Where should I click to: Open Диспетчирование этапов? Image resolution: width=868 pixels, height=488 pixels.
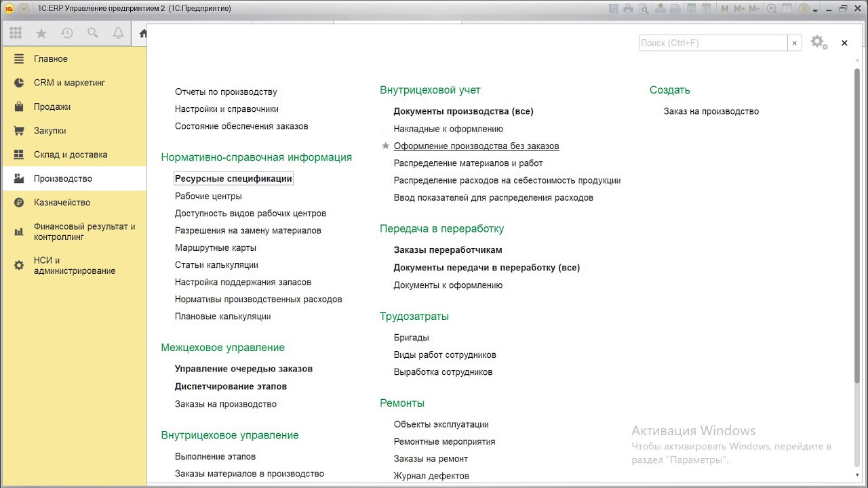tap(231, 386)
